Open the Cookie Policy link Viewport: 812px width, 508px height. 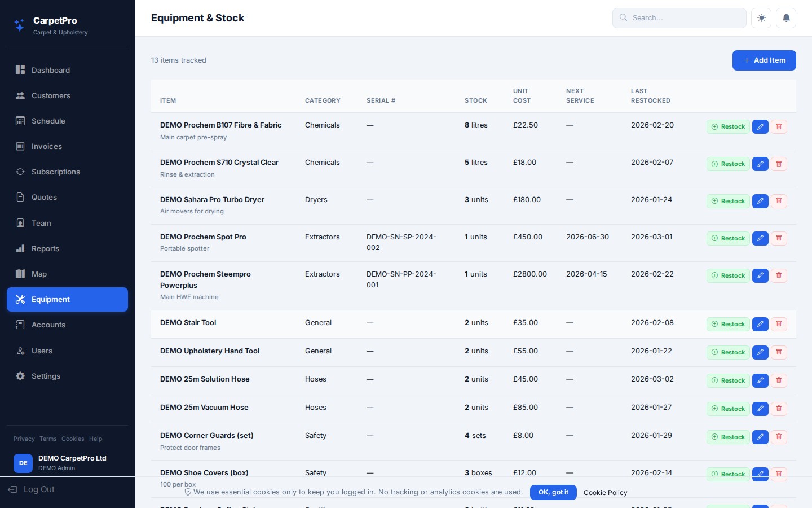click(605, 493)
